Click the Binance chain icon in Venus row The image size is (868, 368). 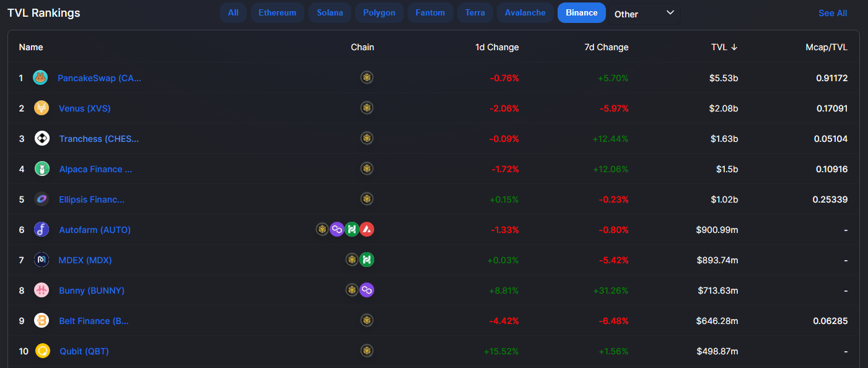(x=367, y=108)
